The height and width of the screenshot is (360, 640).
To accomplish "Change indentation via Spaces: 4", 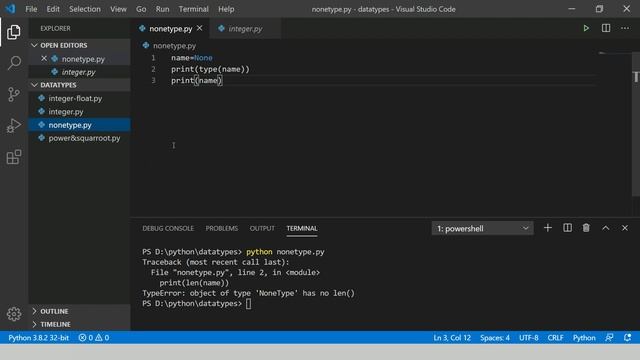I will click(495, 338).
